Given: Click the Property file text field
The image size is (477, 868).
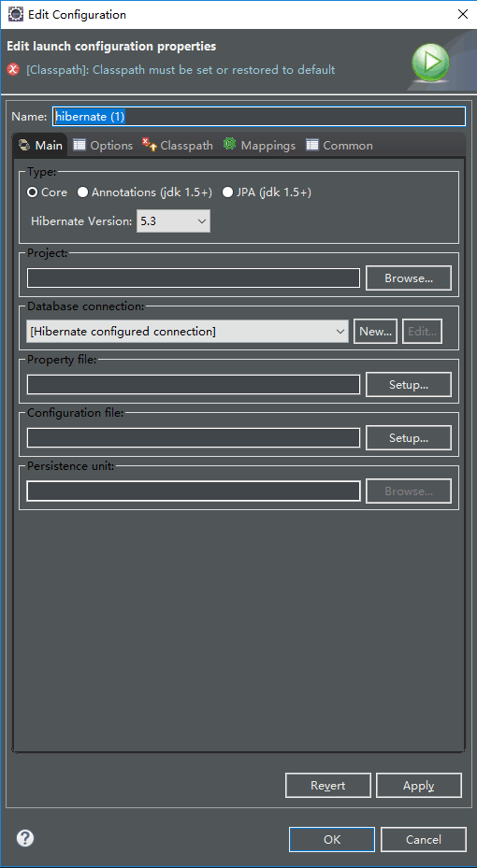Looking at the screenshot, I should [x=194, y=384].
